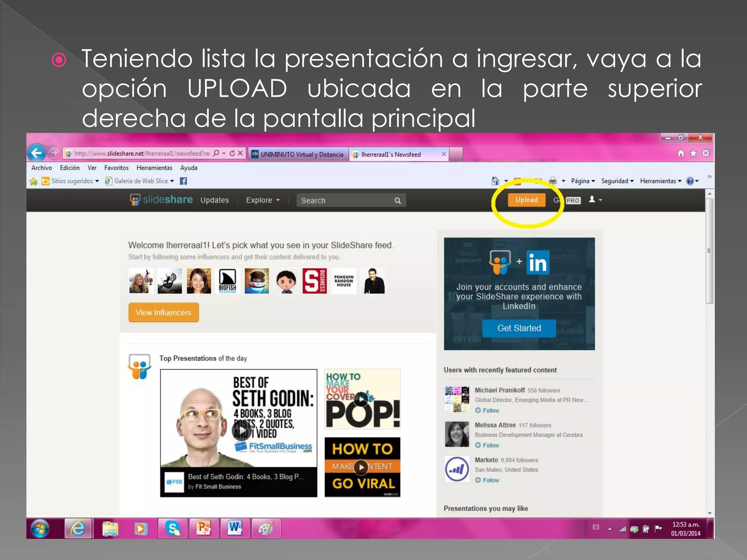Click the address bar search magnifier
This screenshot has width=747, height=560.
click(x=216, y=153)
